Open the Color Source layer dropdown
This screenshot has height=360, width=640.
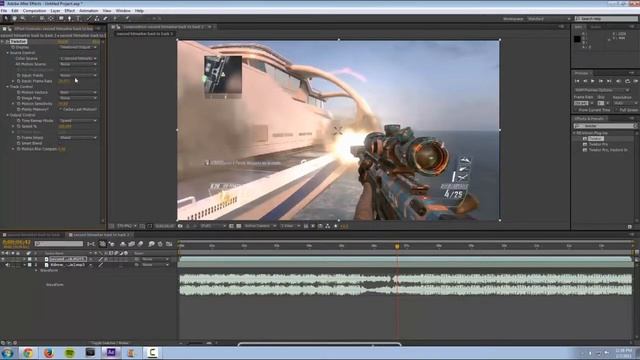[x=78, y=58]
